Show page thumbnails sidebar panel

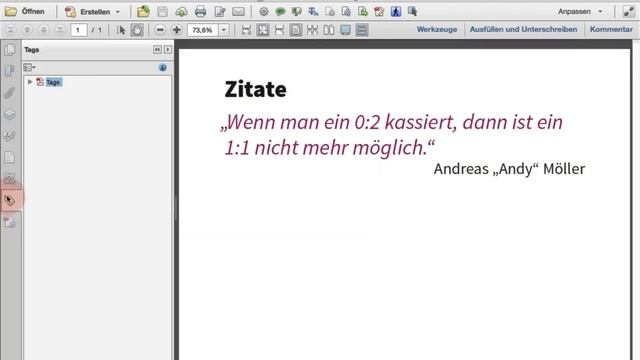(x=10, y=50)
